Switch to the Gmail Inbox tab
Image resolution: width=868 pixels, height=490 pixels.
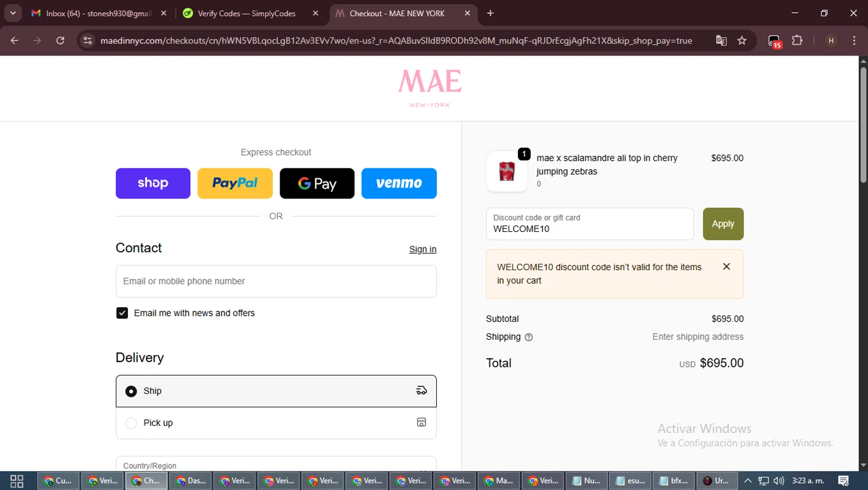click(98, 13)
